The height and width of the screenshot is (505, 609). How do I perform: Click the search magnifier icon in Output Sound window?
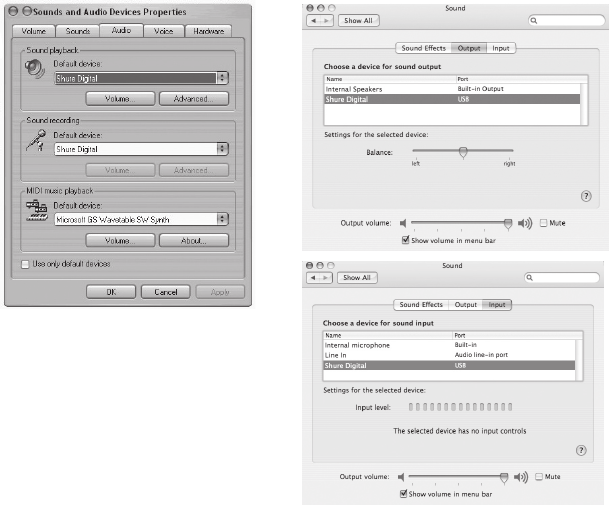(534, 20)
